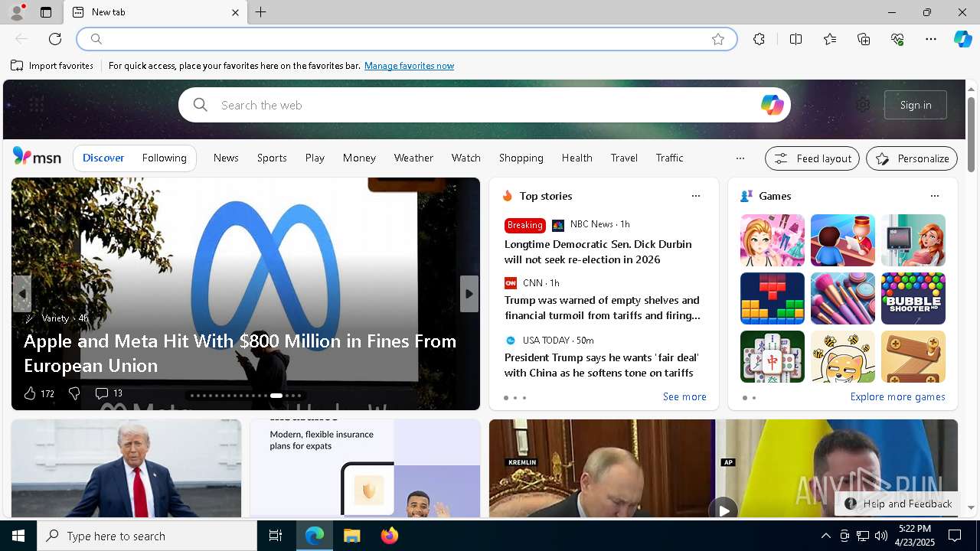
Task: Open File Explorer from taskbar
Action: [x=352, y=536]
